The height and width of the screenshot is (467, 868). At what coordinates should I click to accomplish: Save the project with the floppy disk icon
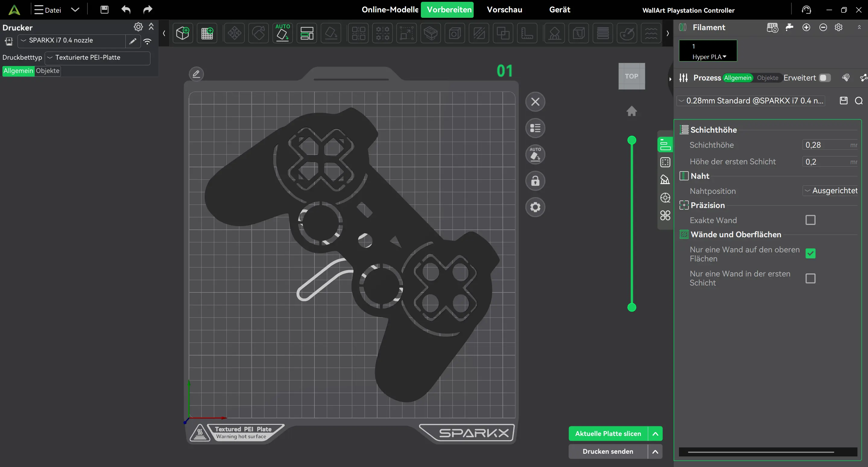coord(104,9)
